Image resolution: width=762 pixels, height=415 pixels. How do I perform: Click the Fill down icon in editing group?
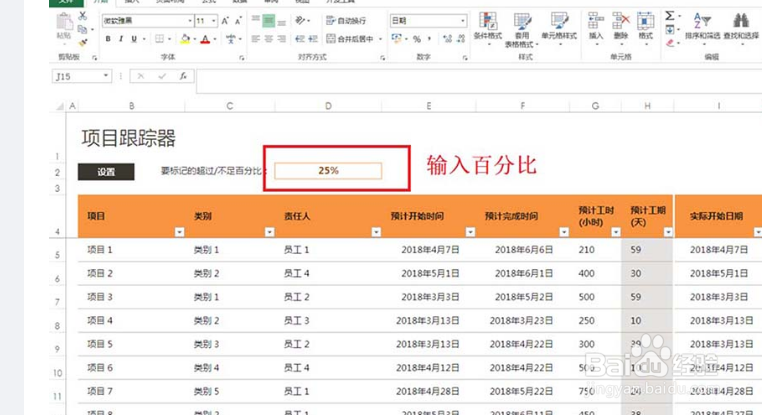[x=670, y=30]
